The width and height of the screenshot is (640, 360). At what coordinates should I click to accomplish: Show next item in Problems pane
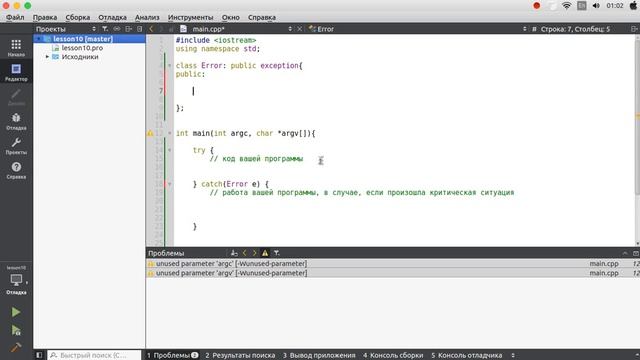click(254, 253)
